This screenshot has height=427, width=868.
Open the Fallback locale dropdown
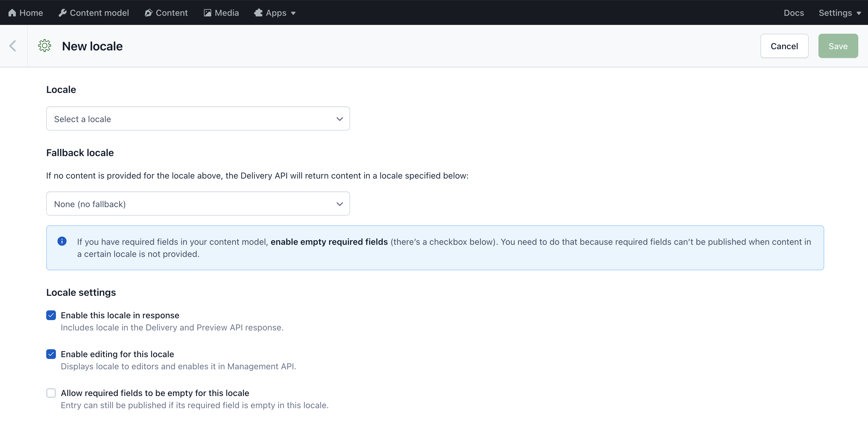pos(198,203)
